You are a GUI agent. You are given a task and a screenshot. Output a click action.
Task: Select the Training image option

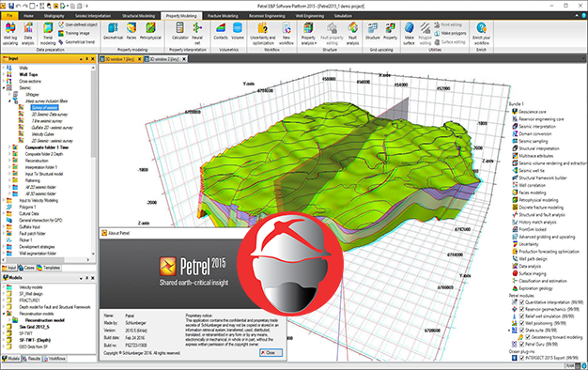pos(74,34)
